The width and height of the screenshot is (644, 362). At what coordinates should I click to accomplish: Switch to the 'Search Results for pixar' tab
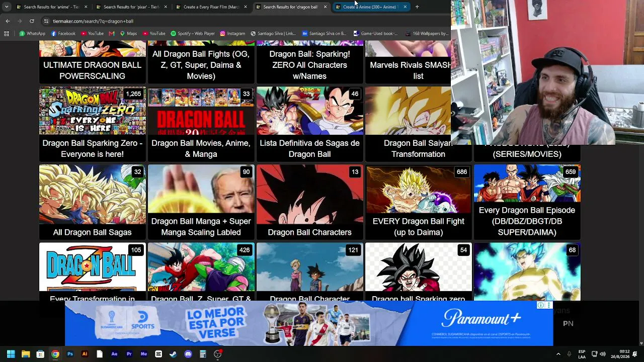pyautogui.click(x=131, y=7)
